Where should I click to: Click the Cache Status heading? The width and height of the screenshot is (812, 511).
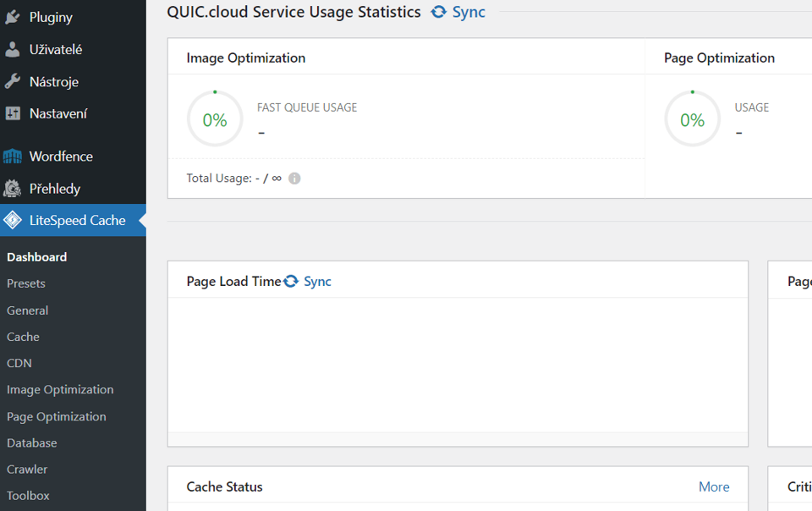pyautogui.click(x=224, y=486)
